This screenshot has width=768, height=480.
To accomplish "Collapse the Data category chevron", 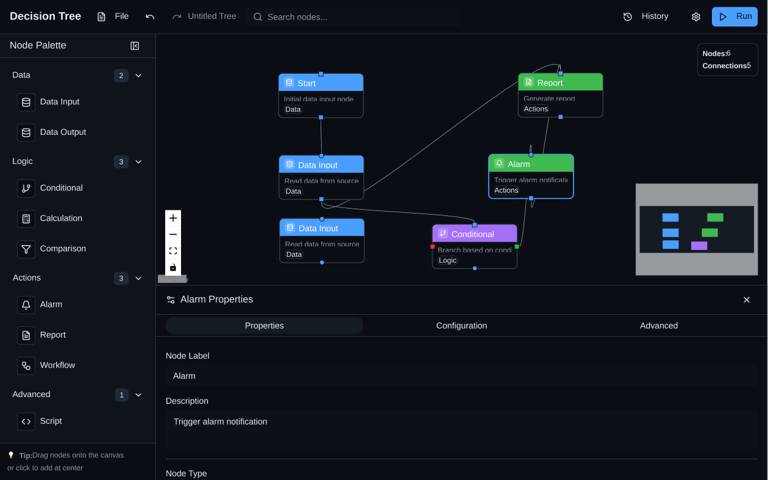I will point(139,75).
